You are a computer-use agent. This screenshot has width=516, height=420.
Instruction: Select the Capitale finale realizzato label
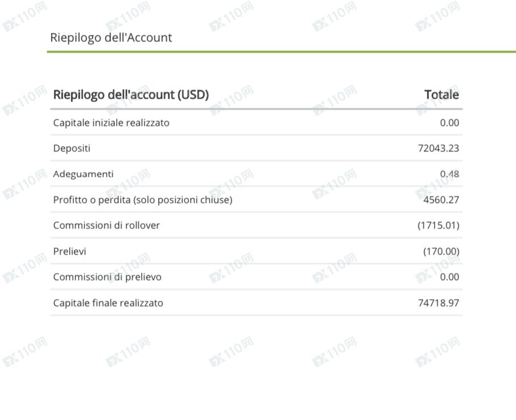(108, 303)
